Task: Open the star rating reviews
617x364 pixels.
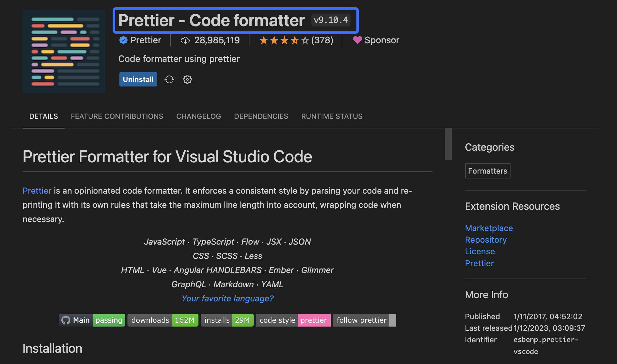Action: pos(284,40)
